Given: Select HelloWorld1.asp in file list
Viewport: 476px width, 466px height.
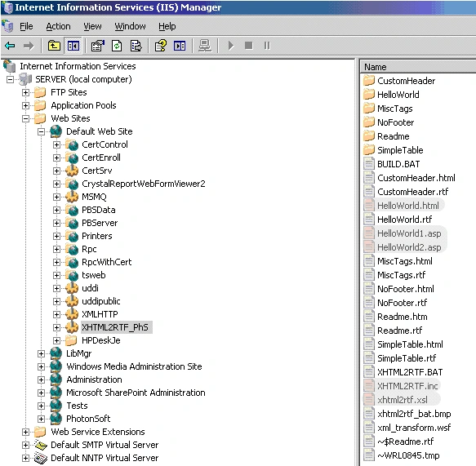Looking at the screenshot, I should coord(409,233).
